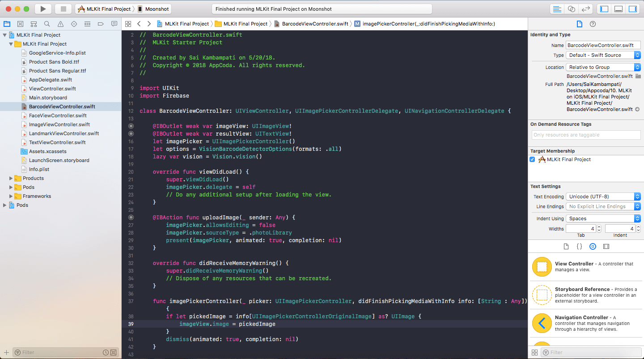This screenshot has width=644, height=359.
Task: Expand the bottom Pods project
Action: click(x=5, y=205)
